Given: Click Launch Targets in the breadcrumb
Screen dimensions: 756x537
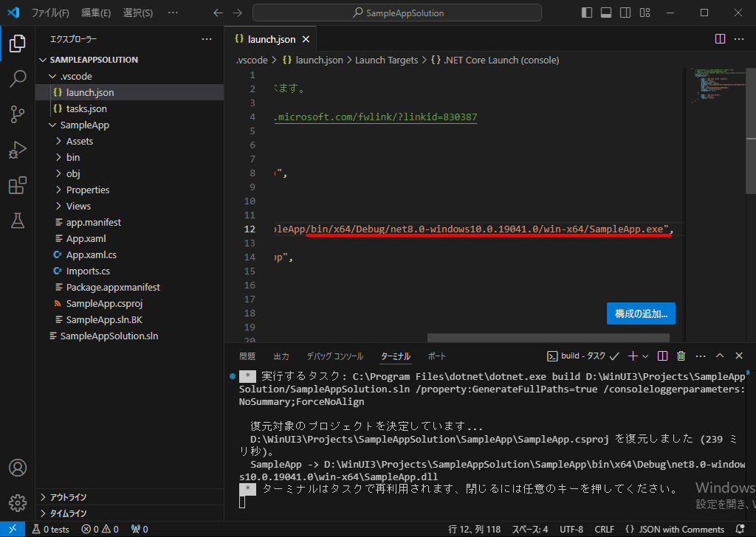Looking at the screenshot, I should point(386,60).
